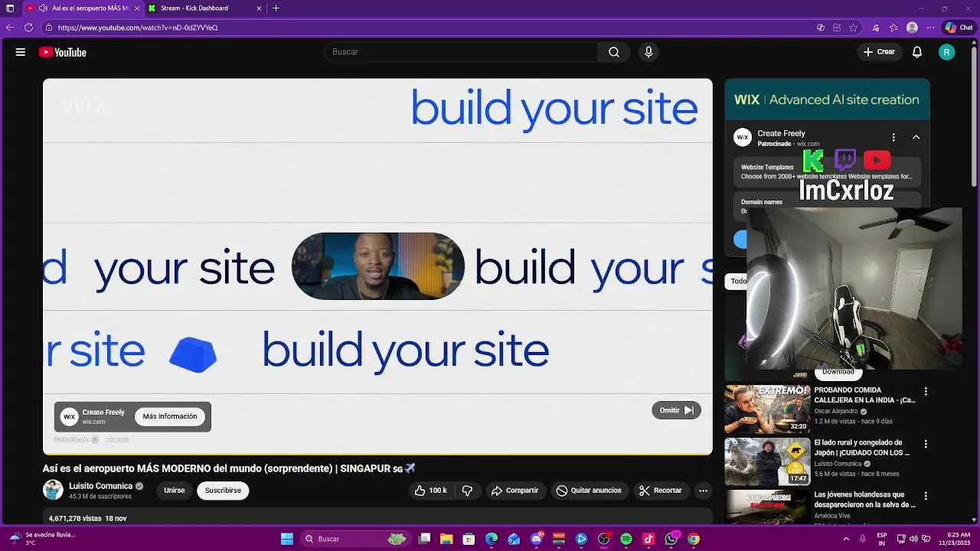The width and height of the screenshot is (980, 551).
Task: Open Las jóvenes holandesas video thumbnail
Action: [767, 507]
